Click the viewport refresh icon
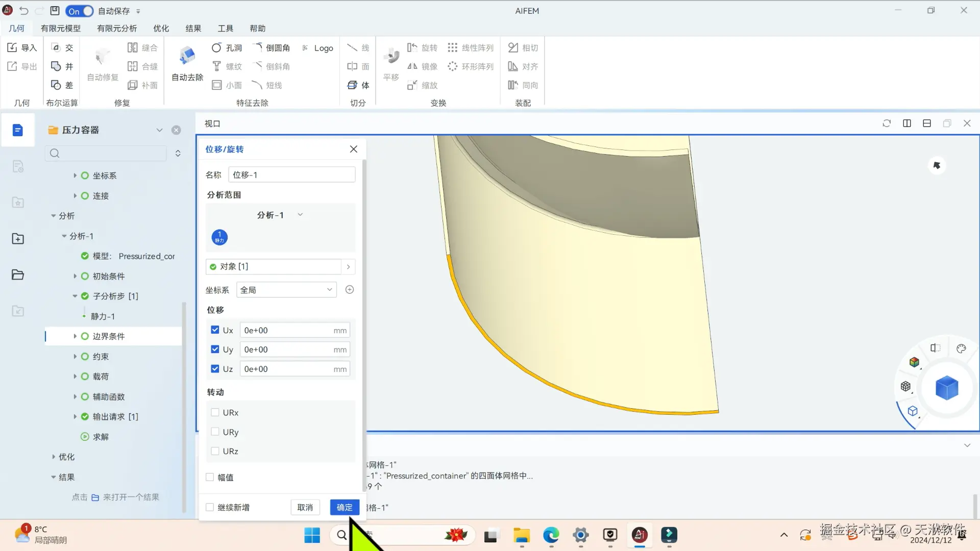Viewport: 980px width, 551px height. pyautogui.click(x=887, y=123)
